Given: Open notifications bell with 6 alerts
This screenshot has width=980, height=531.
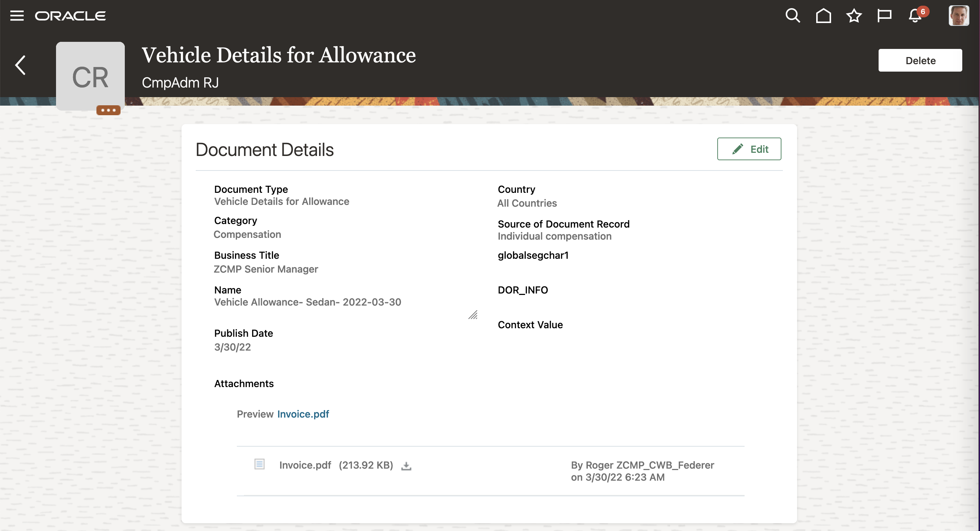Looking at the screenshot, I should pyautogui.click(x=915, y=16).
